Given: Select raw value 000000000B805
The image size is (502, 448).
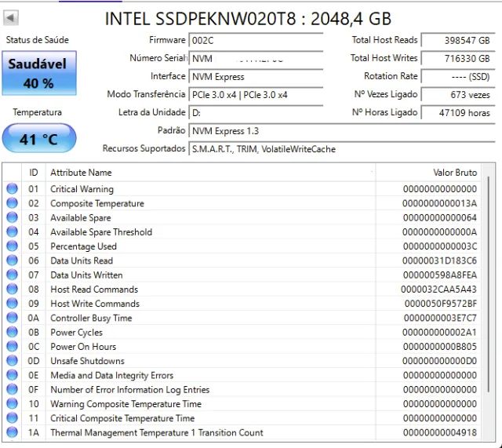Looking at the screenshot, I should [439, 347].
